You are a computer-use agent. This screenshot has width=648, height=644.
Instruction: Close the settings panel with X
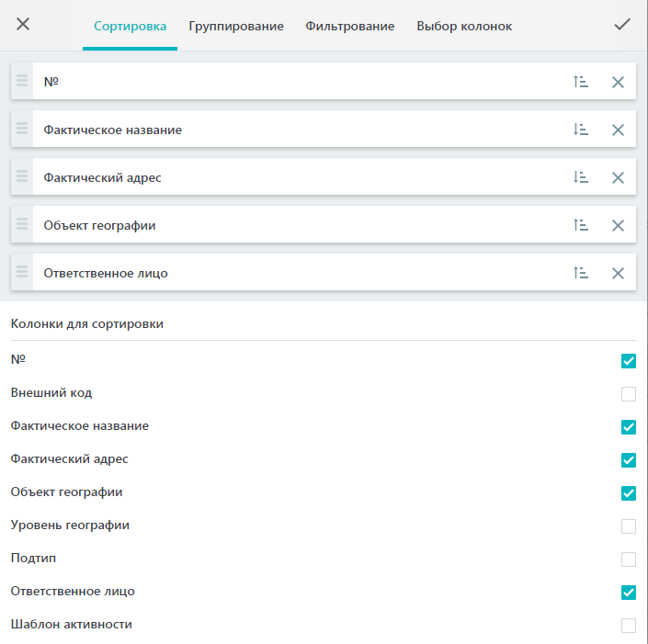pyautogui.click(x=23, y=24)
